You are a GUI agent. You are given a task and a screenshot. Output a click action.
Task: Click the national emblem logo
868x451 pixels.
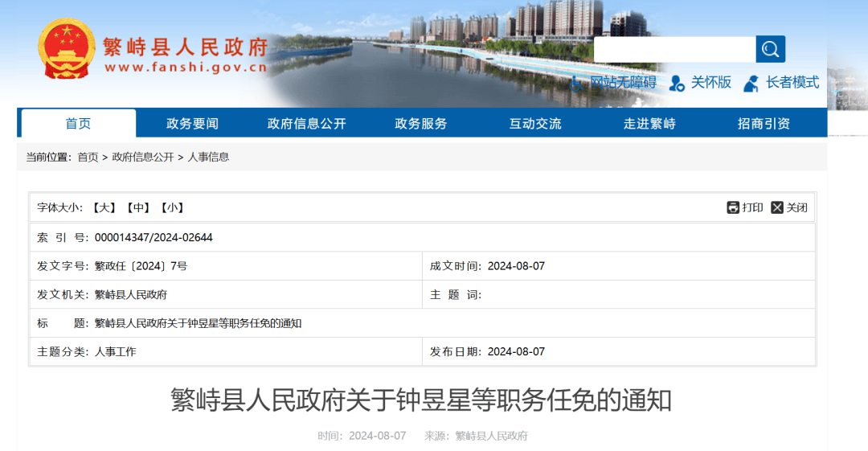coord(67,49)
